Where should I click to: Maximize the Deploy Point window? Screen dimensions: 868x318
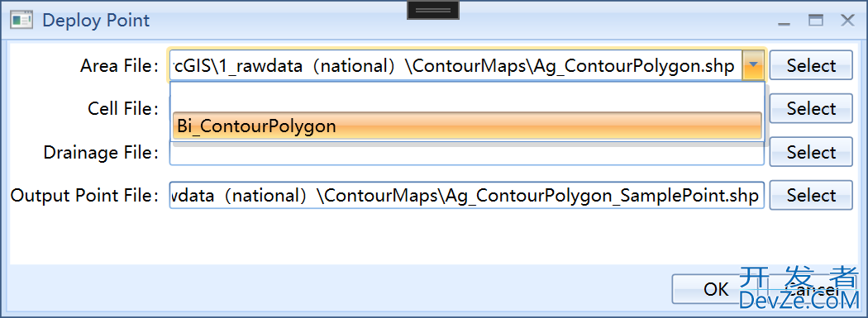coord(815,21)
